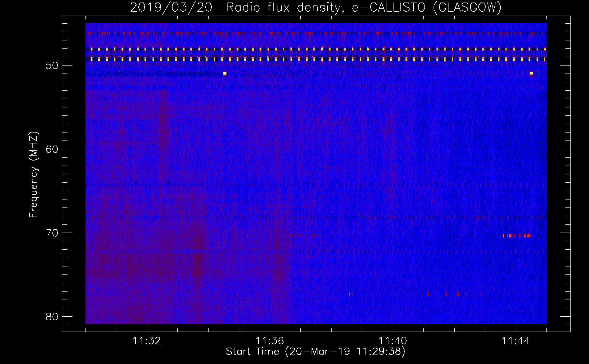This screenshot has height=364, width=589.
Task: Click the 60 frequency tick label
Action: coord(52,149)
